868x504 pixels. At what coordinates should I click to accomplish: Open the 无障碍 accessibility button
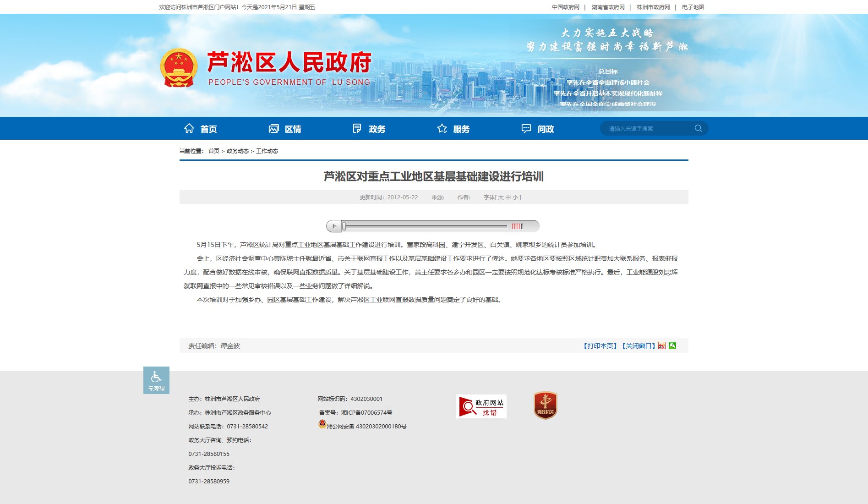coord(156,380)
